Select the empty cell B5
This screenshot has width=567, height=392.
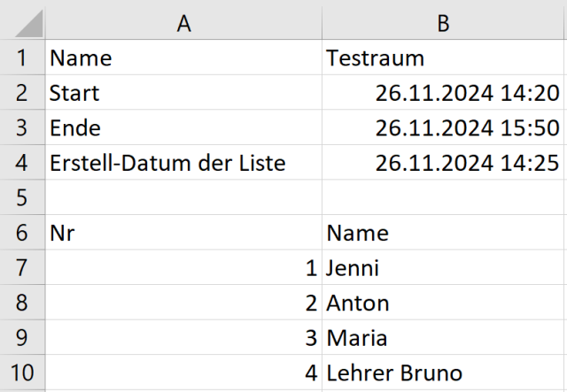click(444, 197)
